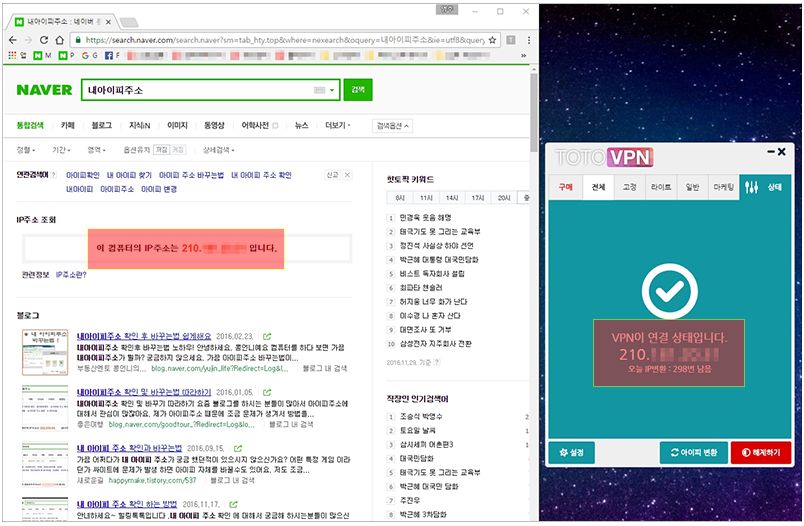The width and height of the screenshot is (804, 526).
Task: Switch to the 카페 tab
Action: [68, 125]
